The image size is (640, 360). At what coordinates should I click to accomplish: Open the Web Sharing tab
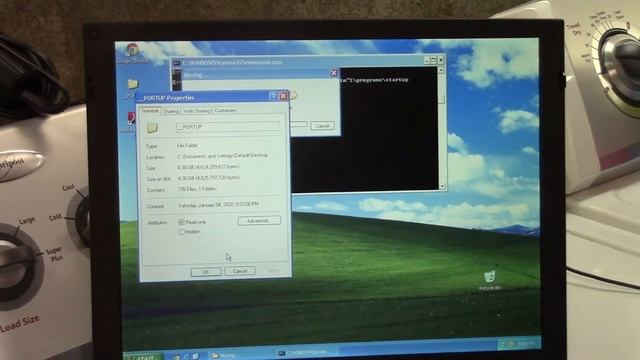[x=196, y=111]
